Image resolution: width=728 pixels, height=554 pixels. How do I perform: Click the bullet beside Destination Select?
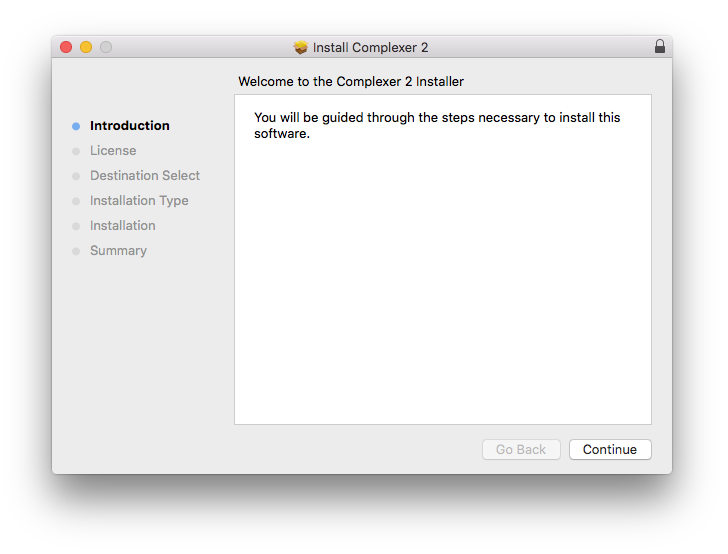click(x=76, y=176)
